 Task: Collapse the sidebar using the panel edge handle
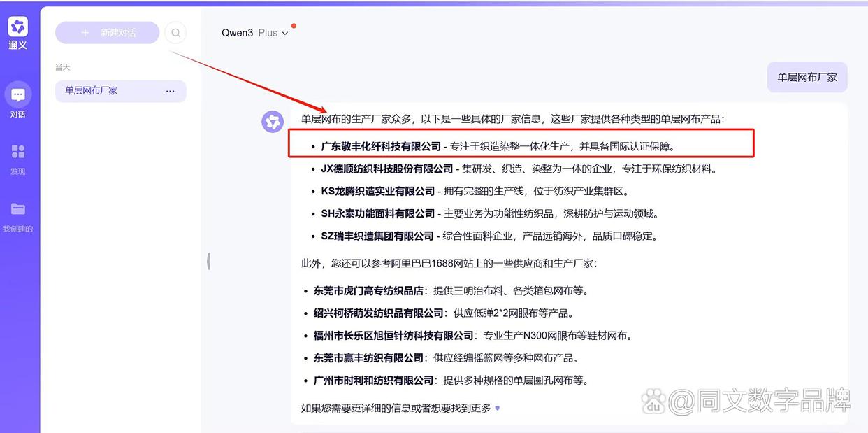208,262
